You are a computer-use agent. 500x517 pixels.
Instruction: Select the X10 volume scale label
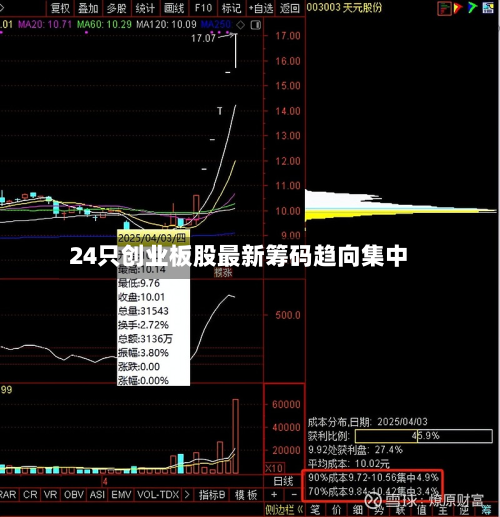point(274,468)
